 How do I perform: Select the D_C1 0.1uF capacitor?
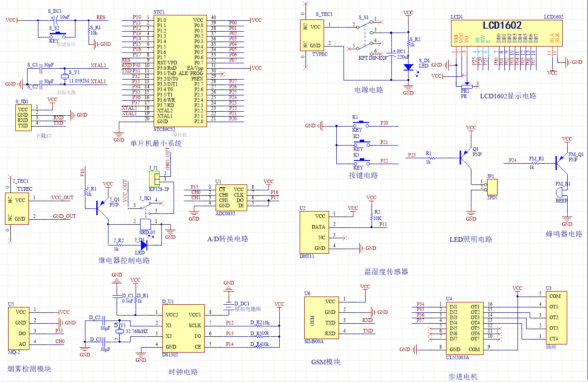117,296
